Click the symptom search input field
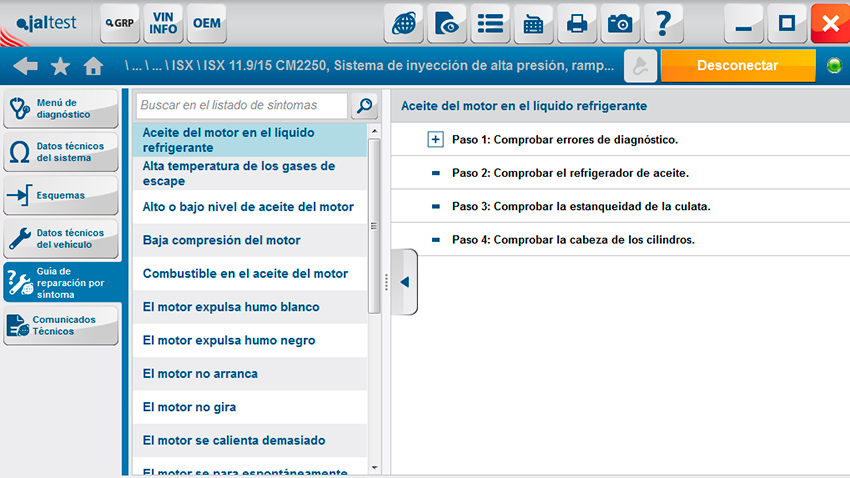Viewport: 850px width, 478px height. pos(242,105)
